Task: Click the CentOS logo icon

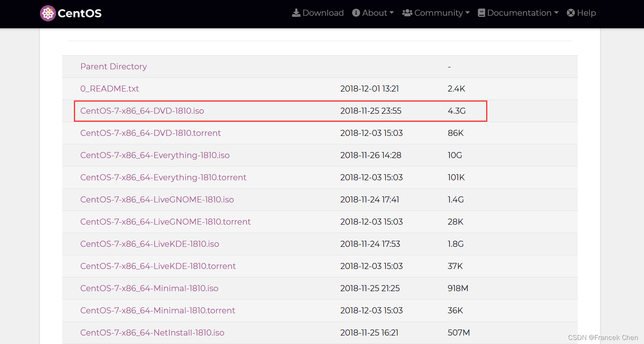Action: [48, 13]
